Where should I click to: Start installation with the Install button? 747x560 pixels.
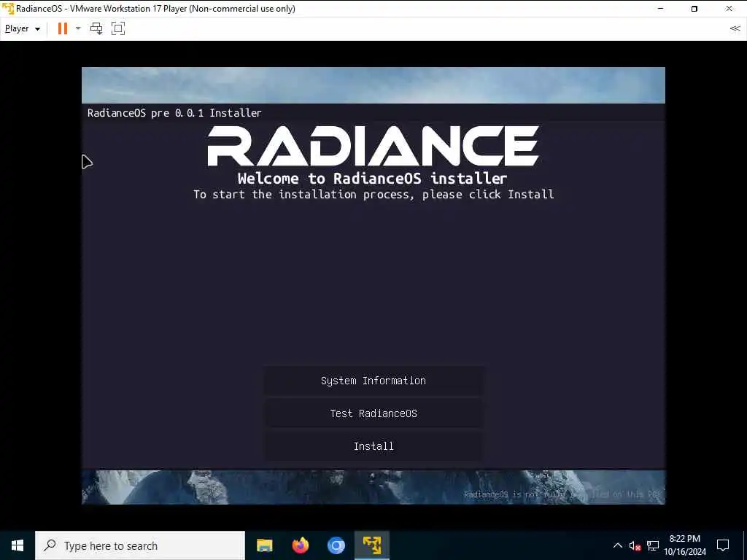pyautogui.click(x=373, y=446)
